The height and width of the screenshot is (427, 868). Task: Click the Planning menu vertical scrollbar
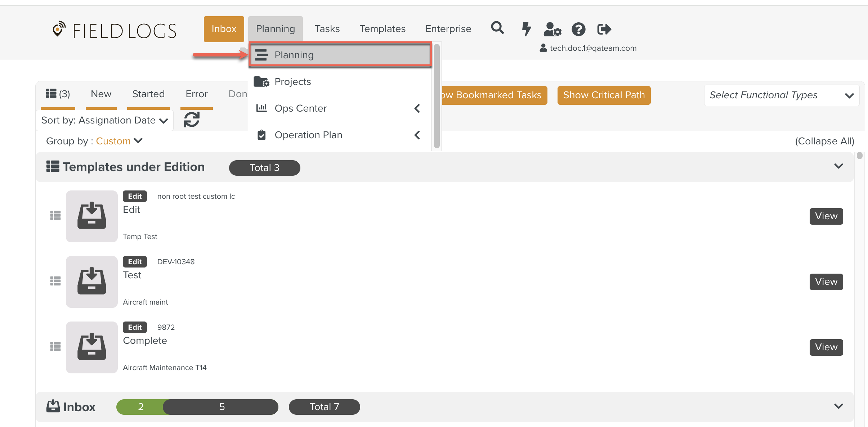tap(437, 96)
